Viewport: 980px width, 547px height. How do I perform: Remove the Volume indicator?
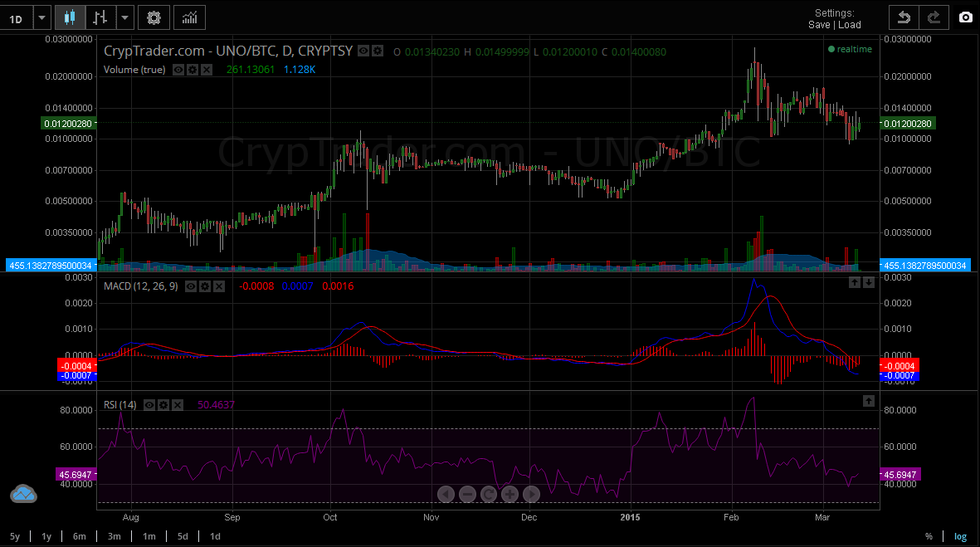coord(207,70)
